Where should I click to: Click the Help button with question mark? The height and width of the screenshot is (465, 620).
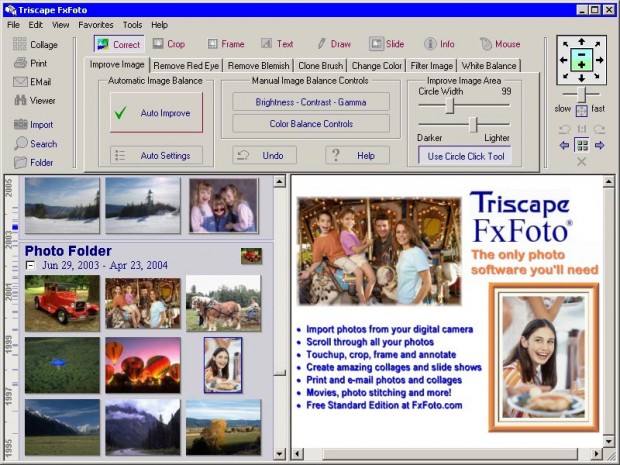pos(357,155)
